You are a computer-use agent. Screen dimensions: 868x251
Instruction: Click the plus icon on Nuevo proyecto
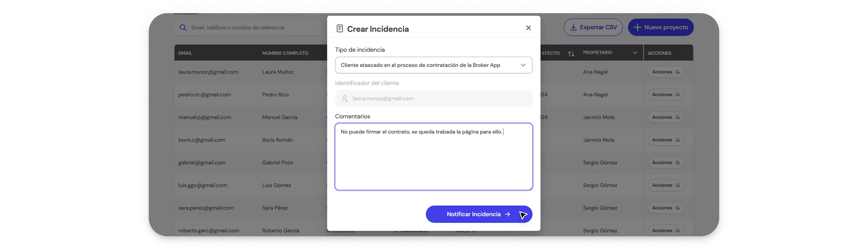point(637,27)
